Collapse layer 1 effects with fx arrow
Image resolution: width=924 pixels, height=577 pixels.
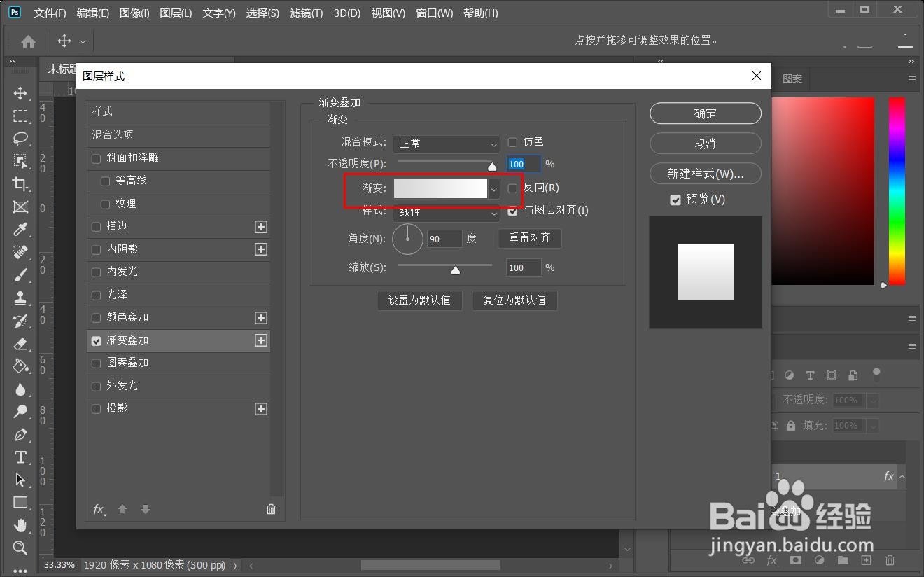[902, 476]
